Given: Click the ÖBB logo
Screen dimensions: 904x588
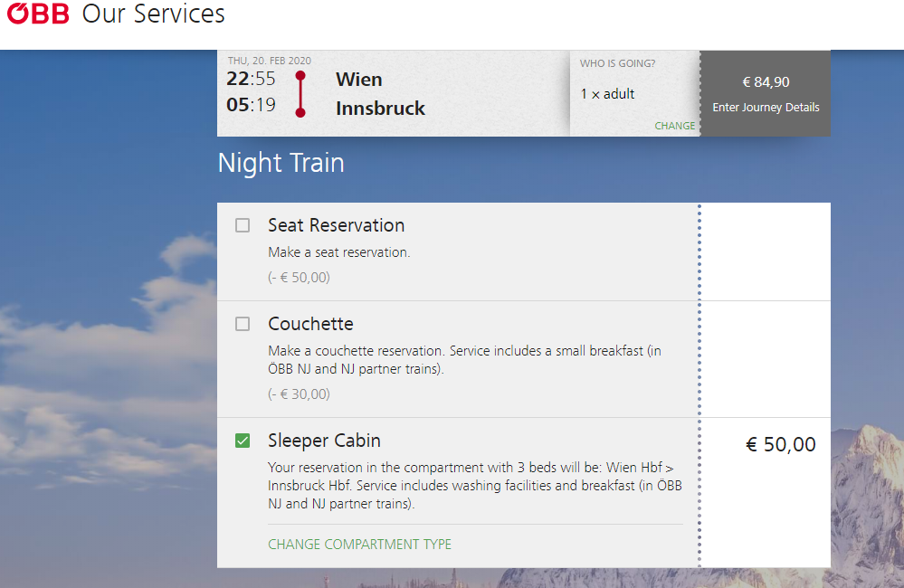Looking at the screenshot, I should [x=38, y=14].
